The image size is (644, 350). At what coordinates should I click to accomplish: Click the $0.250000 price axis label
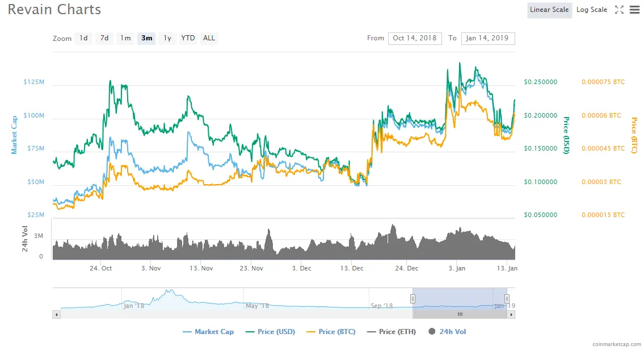tap(541, 82)
